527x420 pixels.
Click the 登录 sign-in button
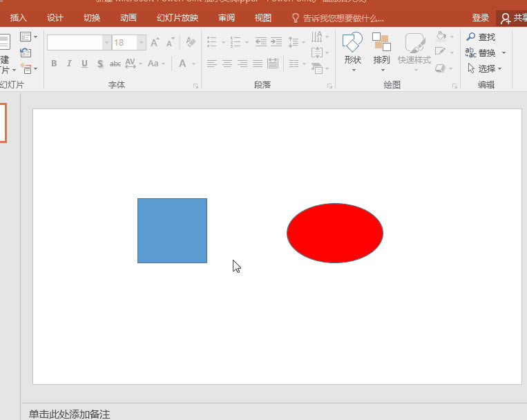(x=481, y=18)
